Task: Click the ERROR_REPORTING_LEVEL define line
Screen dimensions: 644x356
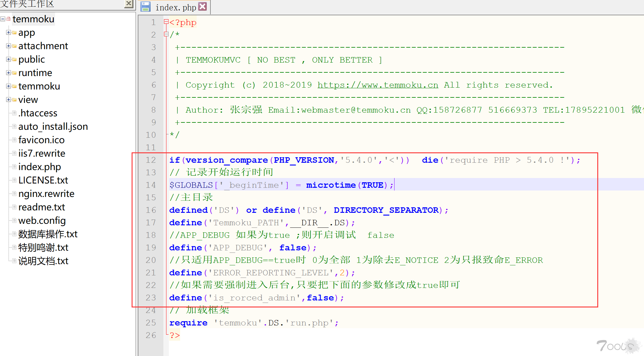Action: click(x=262, y=273)
